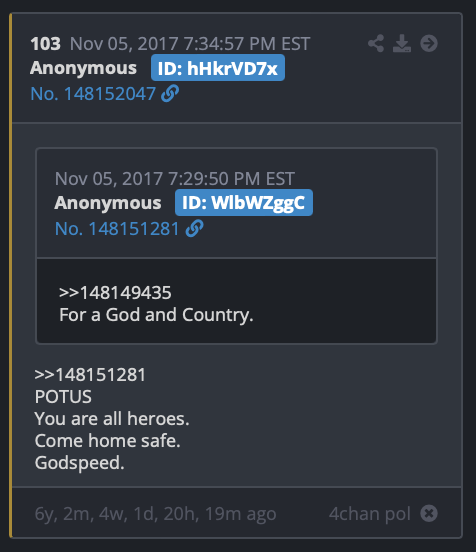Click the share icon for post 103
The height and width of the screenshot is (552, 476).
tap(376, 43)
